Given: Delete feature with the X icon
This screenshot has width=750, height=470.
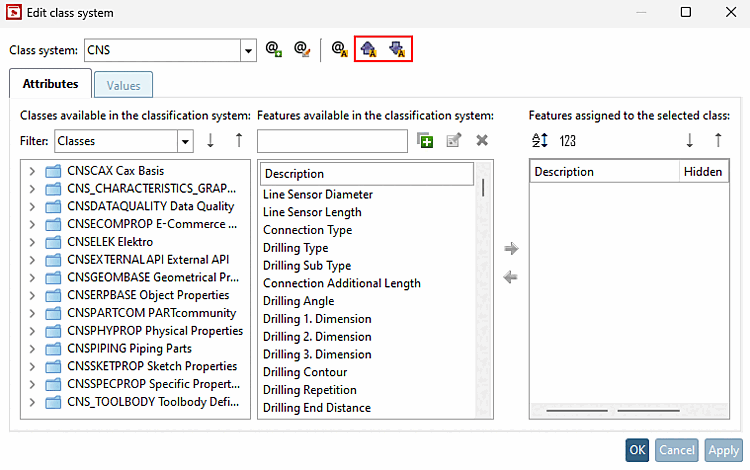Looking at the screenshot, I should (x=482, y=141).
